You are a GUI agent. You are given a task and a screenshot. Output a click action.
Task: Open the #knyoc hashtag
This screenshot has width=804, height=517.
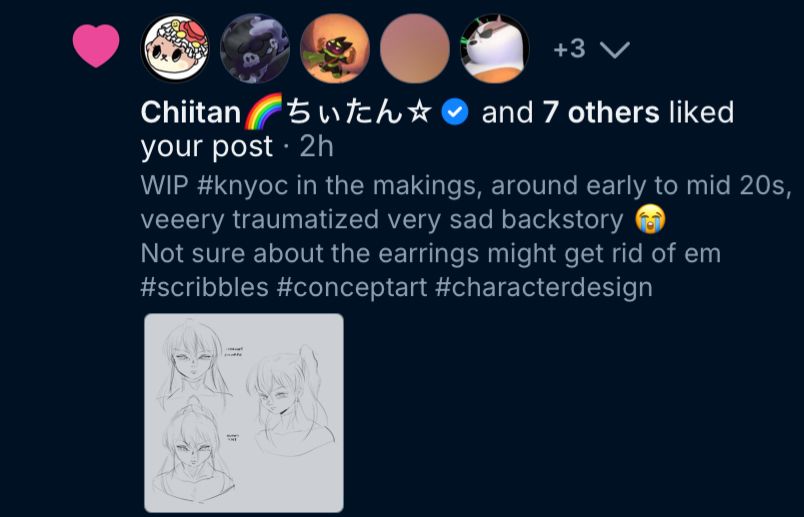(243, 186)
